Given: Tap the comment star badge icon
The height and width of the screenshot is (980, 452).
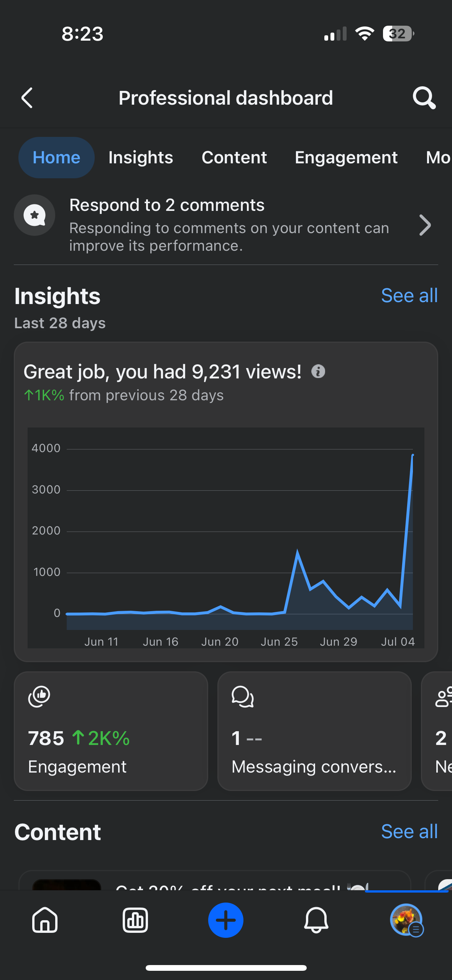Looking at the screenshot, I should 35,215.
